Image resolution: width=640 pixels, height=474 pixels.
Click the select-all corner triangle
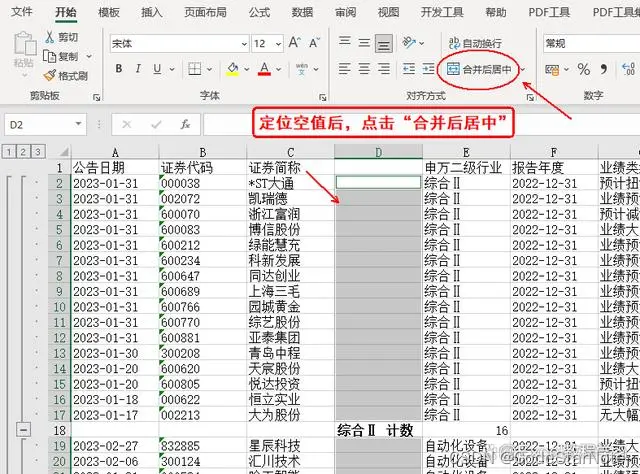click(x=64, y=152)
